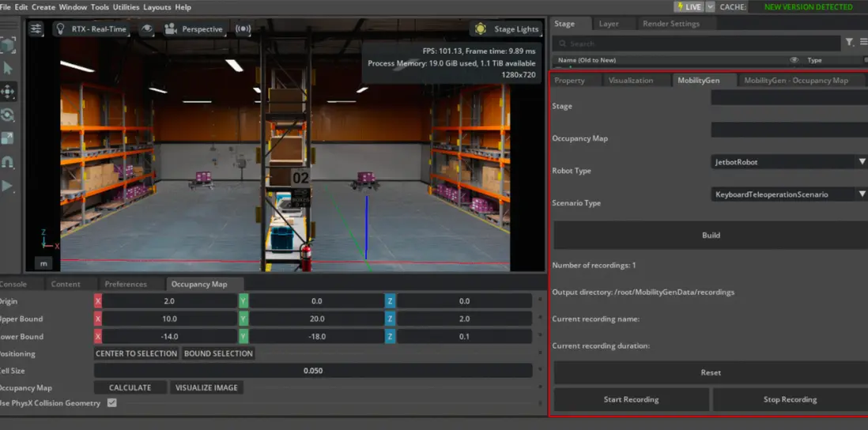This screenshot has height=430, width=868.
Task: Open viewport settings sliders icon
Action: coord(36,29)
